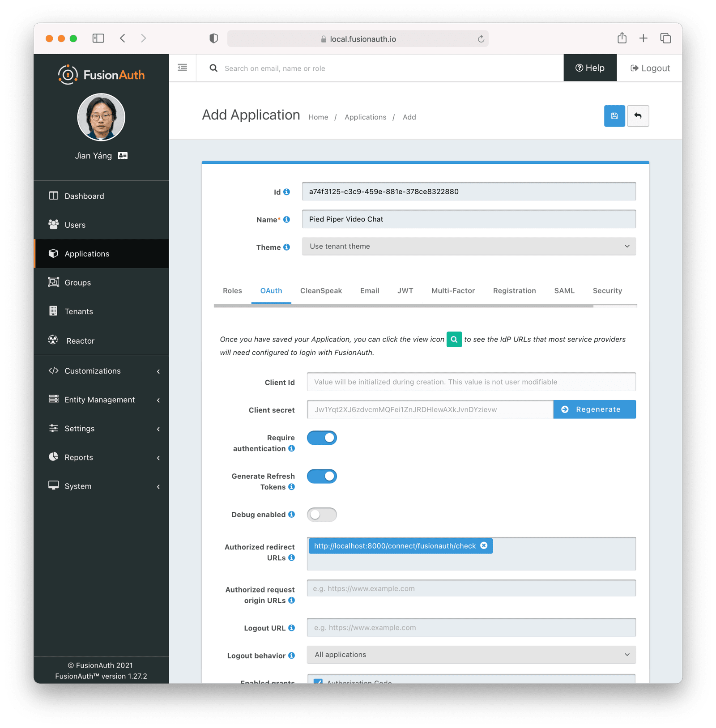The height and width of the screenshot is (728, 716).
Task: Click the Safari share icon
Action: 622,38
